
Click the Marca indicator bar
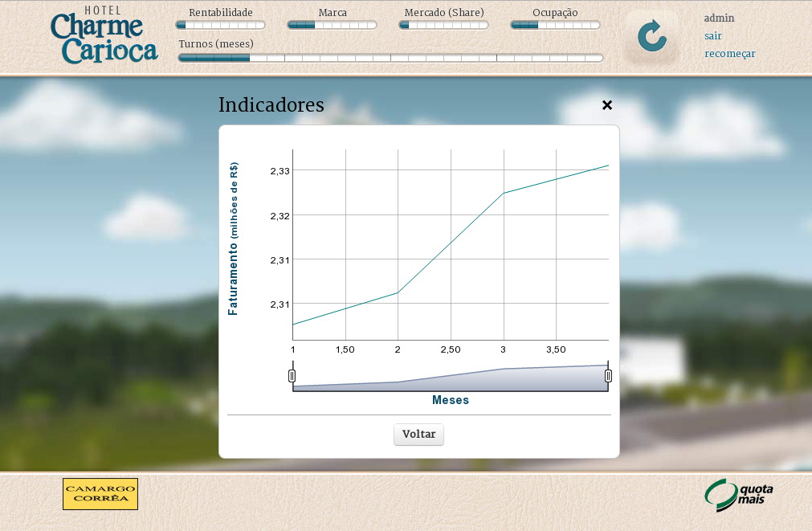332,25
